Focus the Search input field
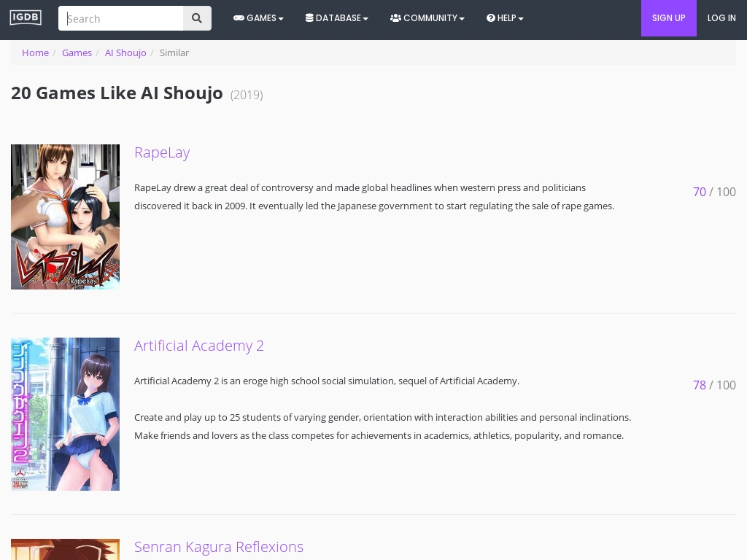747x560 pixels. [121, 18]
